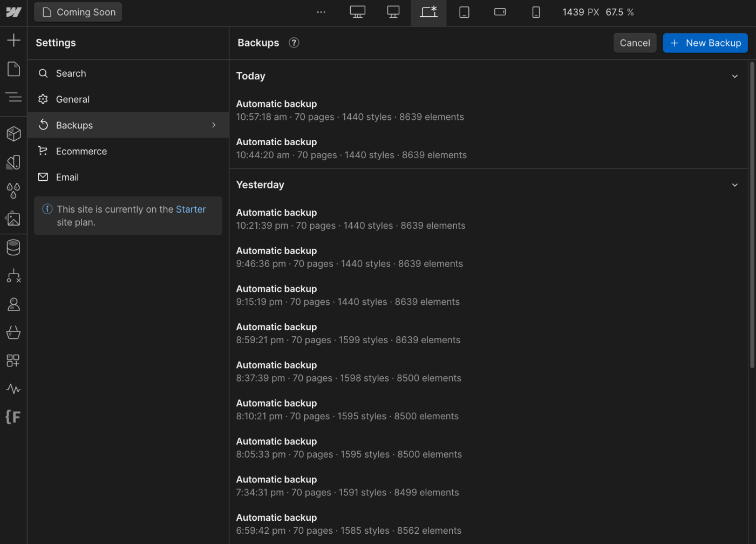This screenshot has height=544, width=756.
Task: Open the Starter site plan link
Action: click(190, 209)
